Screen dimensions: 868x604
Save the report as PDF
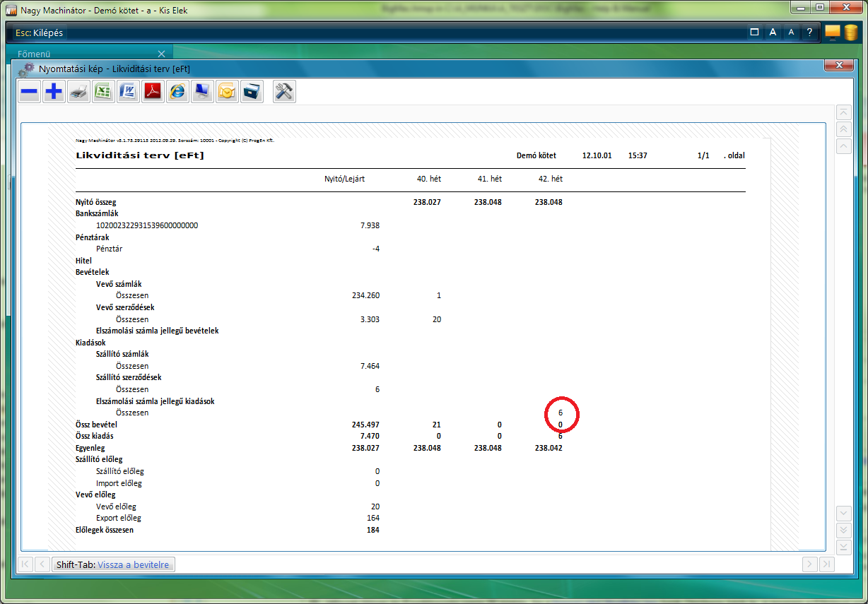coord(153,92)
